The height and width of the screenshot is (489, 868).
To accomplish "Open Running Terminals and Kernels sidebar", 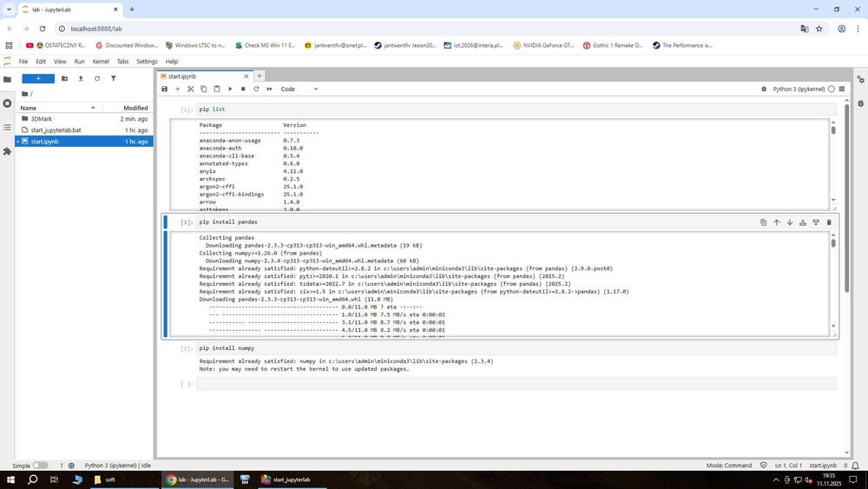I will click(7, 103).
